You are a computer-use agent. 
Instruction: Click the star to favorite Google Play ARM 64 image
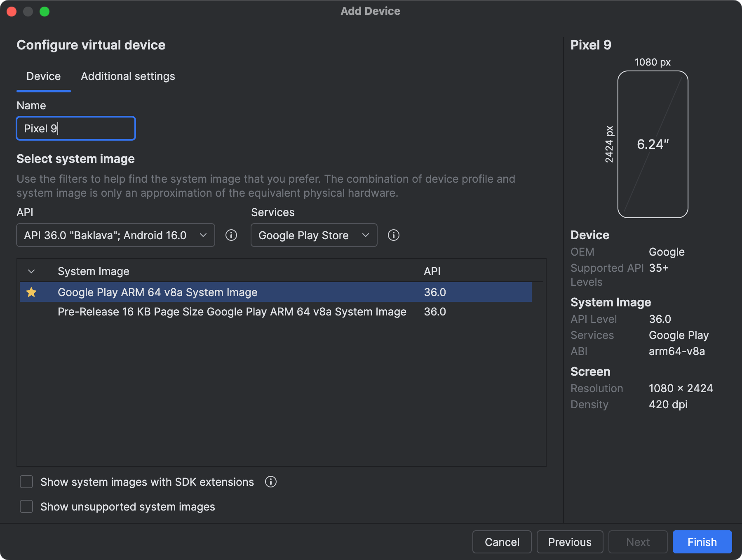tap(32, 292)
